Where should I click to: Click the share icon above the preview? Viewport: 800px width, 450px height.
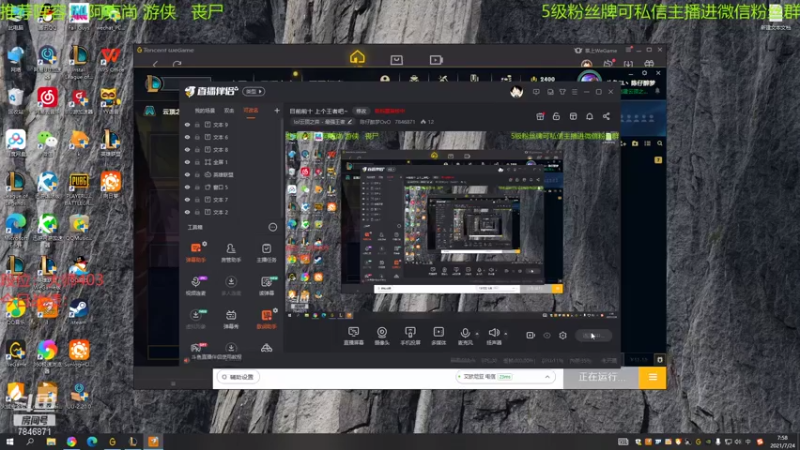(x=606, y=116)
